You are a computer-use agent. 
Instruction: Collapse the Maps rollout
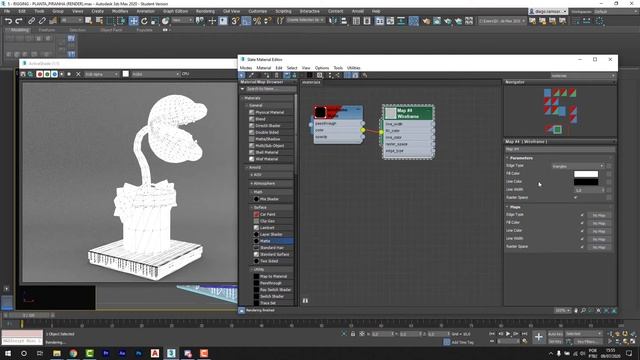(507, 207)
